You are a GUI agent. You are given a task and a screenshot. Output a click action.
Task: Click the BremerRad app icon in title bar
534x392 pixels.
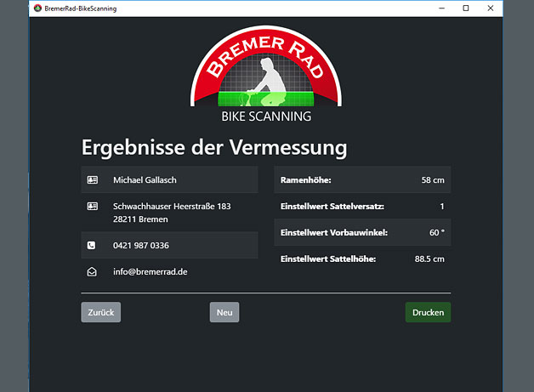point(37,9)
